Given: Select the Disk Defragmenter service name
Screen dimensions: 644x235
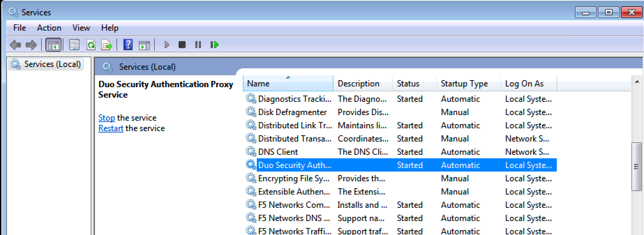Looking at the screenshot, I should point(292,112).
